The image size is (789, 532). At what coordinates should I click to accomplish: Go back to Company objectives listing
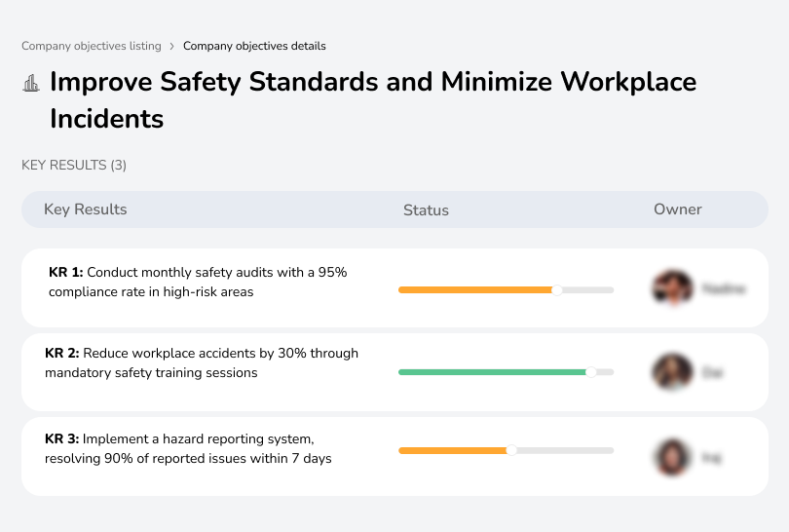[x=92, y=46]
